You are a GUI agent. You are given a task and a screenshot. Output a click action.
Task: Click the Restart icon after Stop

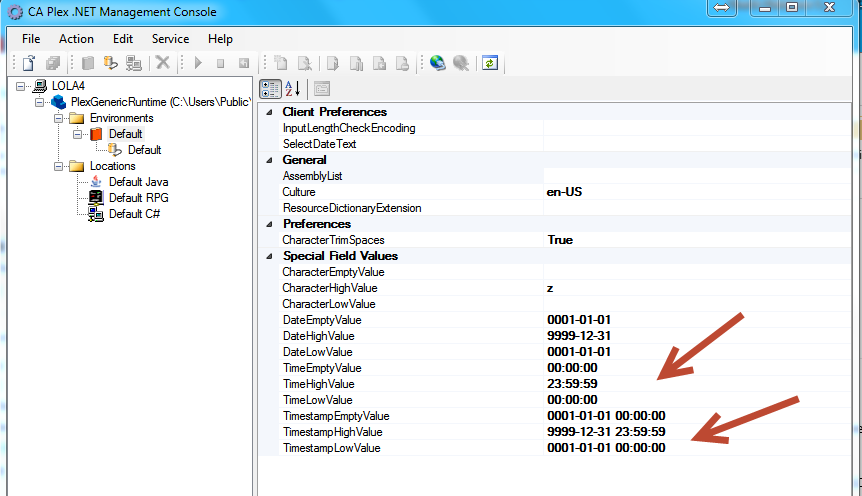coord(244,63)
